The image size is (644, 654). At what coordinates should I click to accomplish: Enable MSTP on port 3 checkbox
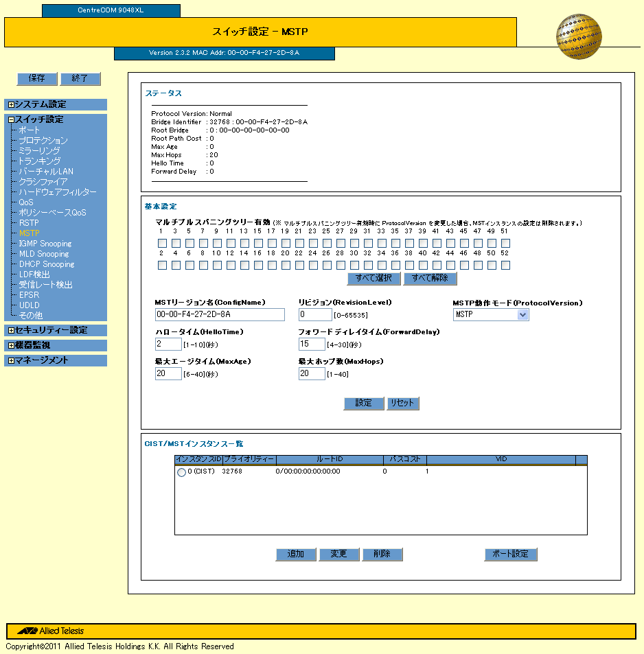click(x=176, y=243)
